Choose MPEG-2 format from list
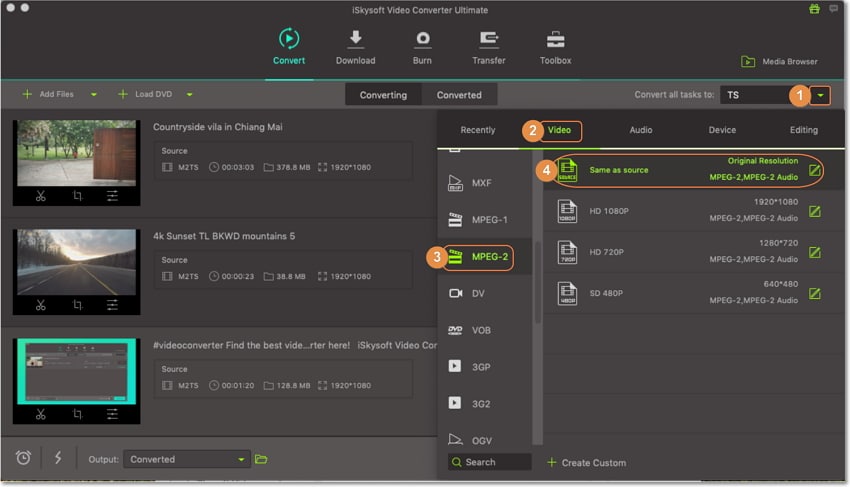Image resolution: width=850 pixels, height=487 pixels. coord(482,257)
